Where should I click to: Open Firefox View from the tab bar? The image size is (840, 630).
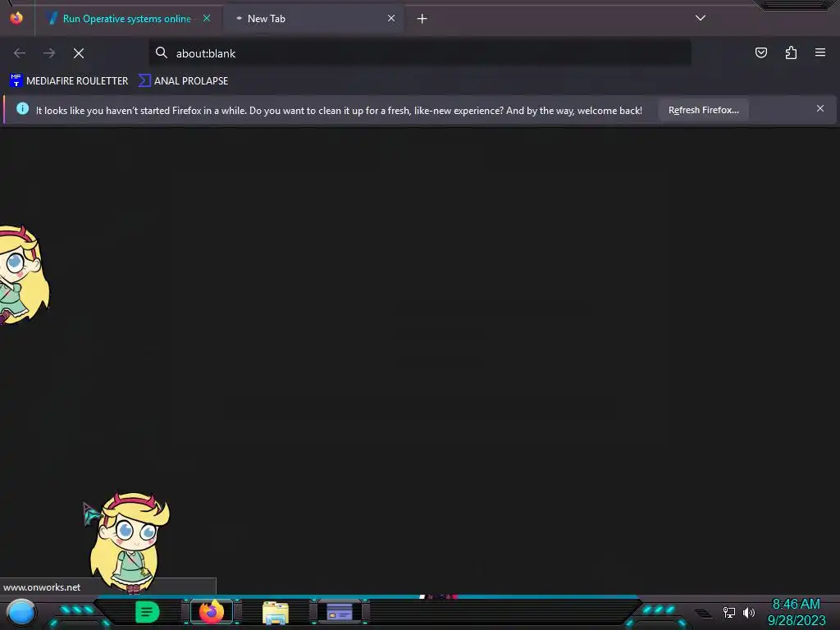pos(16,18)
